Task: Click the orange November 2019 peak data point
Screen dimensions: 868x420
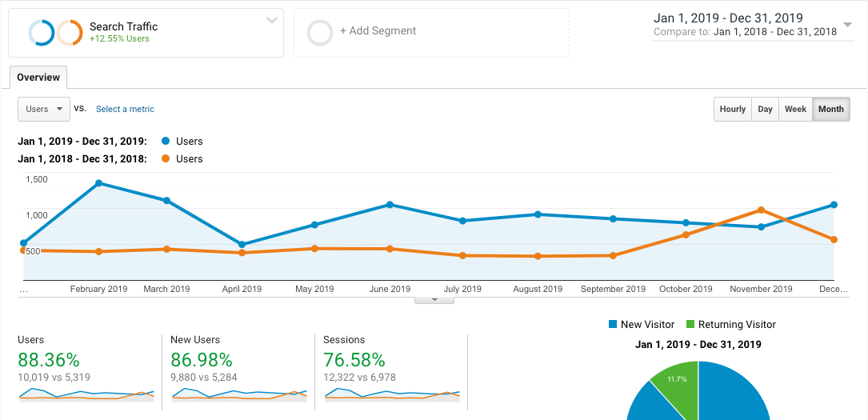Action: pos(761,210)
